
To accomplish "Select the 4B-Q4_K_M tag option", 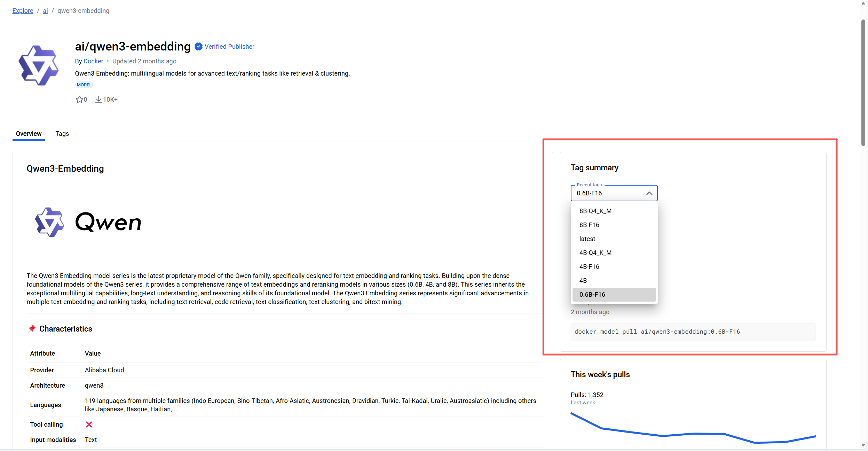I will point(595,253).
